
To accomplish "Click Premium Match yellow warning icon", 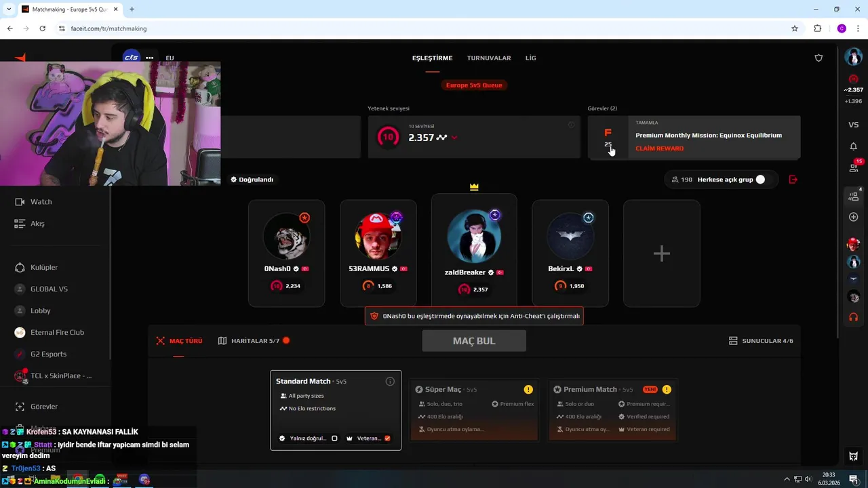I will click(x=667, y=390).
